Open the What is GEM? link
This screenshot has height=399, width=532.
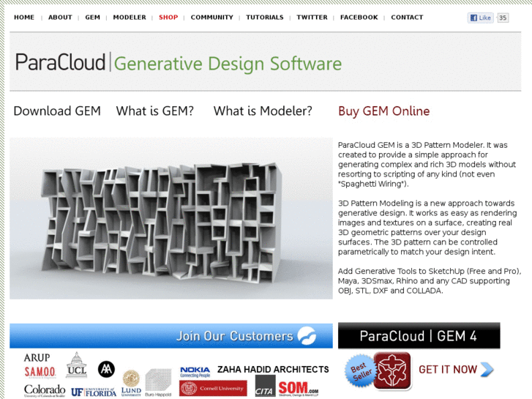coord(154,111)
